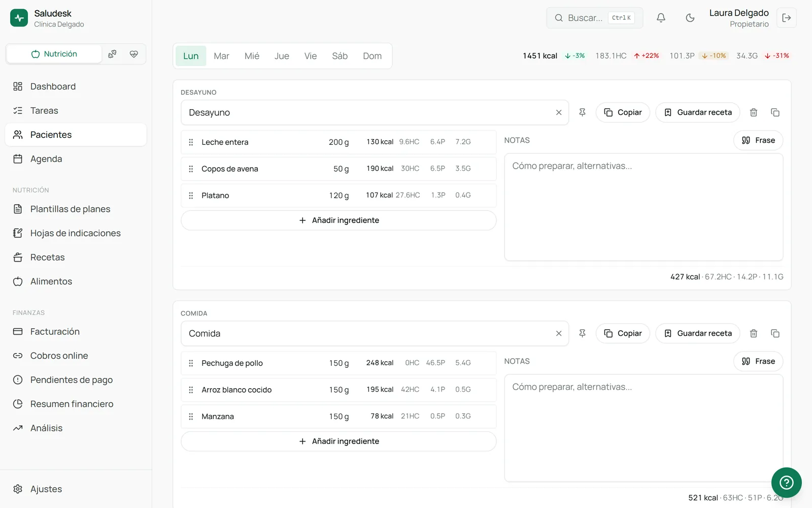This screenshot has height=508, width=812.
Task: Duplicate the Comida meal card
Action: 775,333
